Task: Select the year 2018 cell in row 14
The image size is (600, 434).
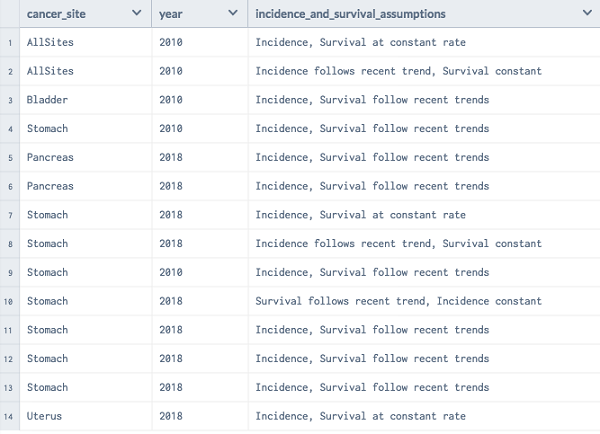Action: (x=171, y=416)
